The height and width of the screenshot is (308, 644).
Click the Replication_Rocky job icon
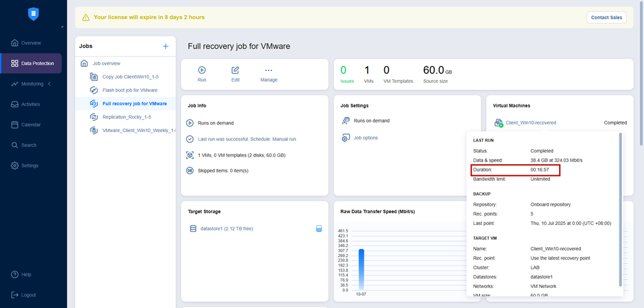94,117
